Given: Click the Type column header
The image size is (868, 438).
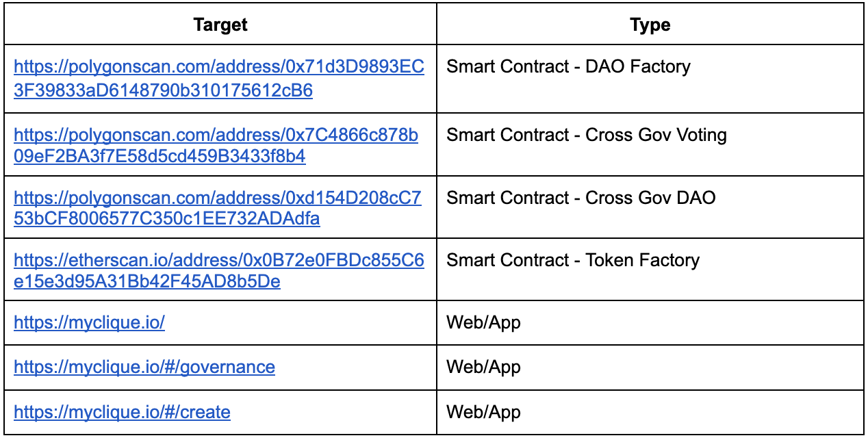Looking at the screenshot, I should pos(650,25).
